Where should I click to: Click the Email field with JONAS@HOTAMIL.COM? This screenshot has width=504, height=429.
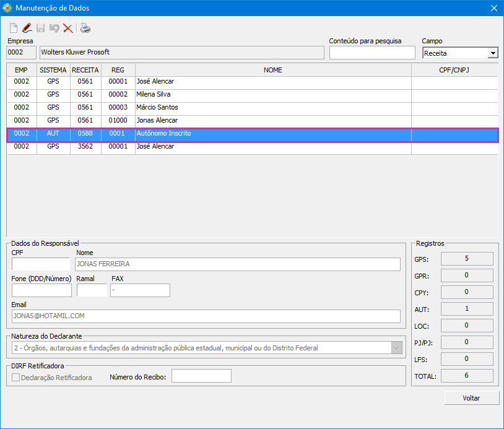point(206,316)
